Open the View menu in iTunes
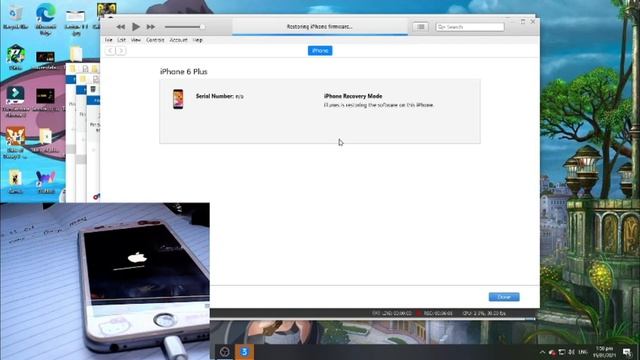Image resolution: width=640 pixels, height=360 pixels. coord(136,40)
